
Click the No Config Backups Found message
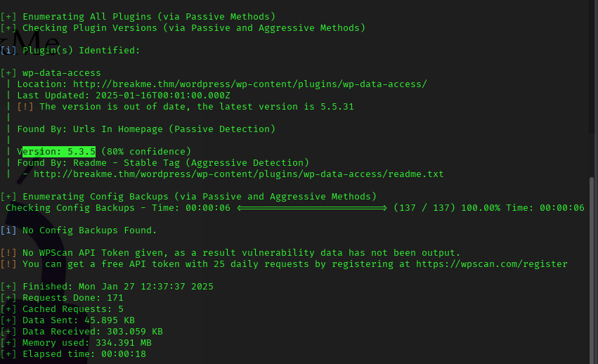point(90,230)
